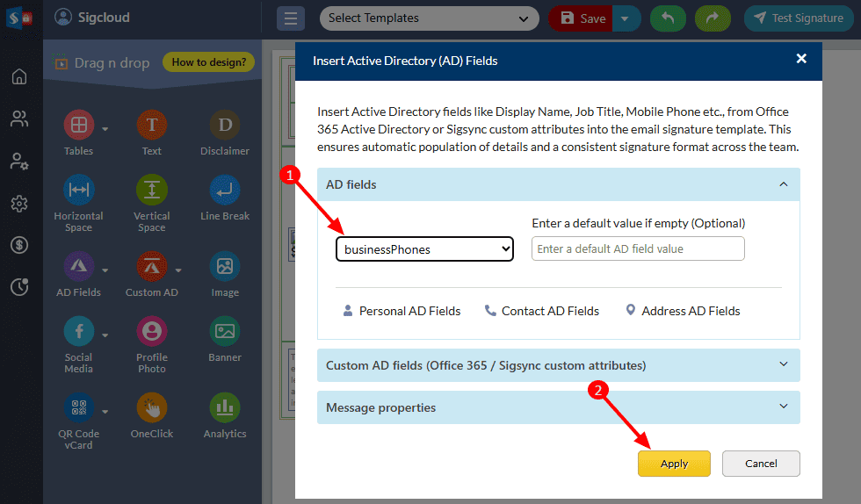Open the Custom AD tool
Screen dimensions: 861x504
click(151, 266)
